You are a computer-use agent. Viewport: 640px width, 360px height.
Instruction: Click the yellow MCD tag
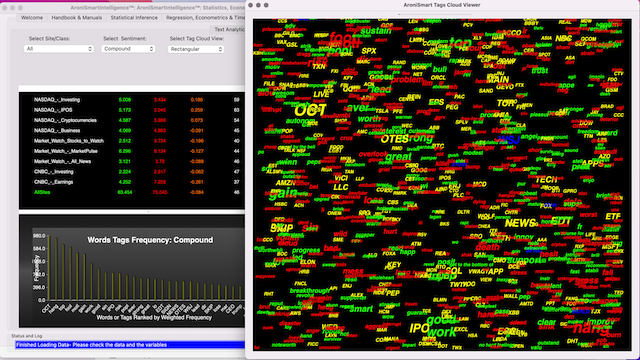pos(480,184)
